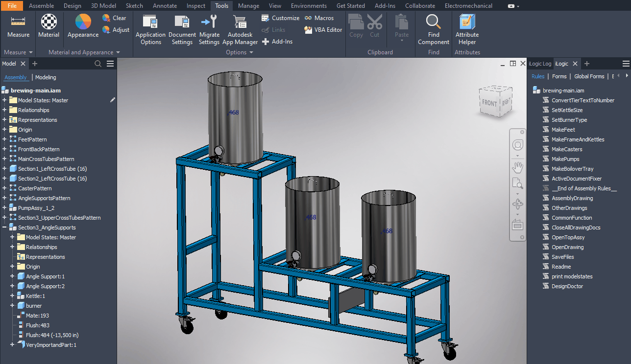Open the Material and Appearance panel dropdown
This screenshot has height=364, width=631.
pyautogui.click(x=118, y=52)
